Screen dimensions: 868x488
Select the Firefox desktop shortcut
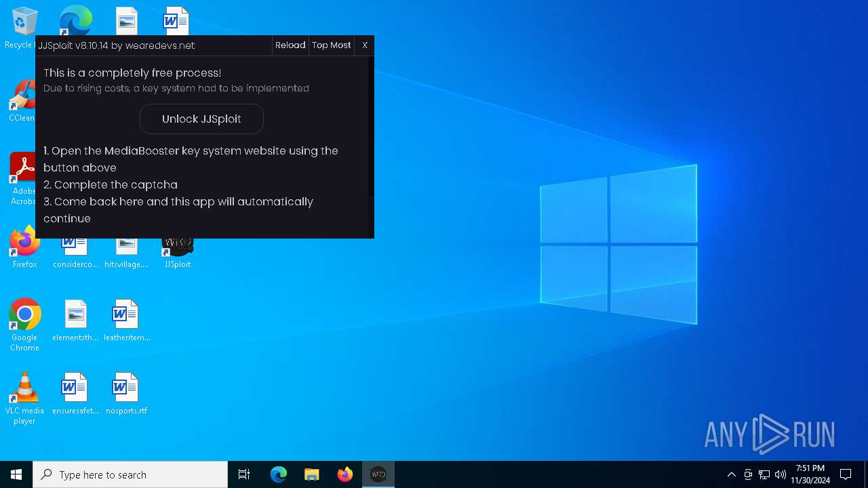point(24,247)
